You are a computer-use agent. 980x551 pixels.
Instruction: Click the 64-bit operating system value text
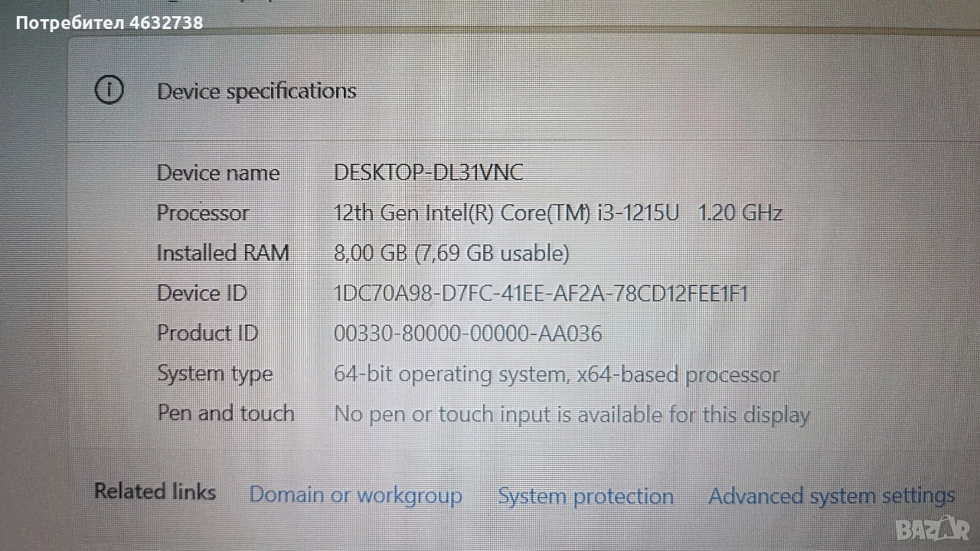[556, 374]
